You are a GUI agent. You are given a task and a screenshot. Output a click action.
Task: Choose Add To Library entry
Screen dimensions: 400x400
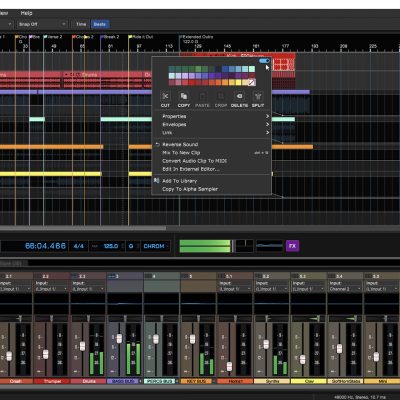[x=212, y=181]
